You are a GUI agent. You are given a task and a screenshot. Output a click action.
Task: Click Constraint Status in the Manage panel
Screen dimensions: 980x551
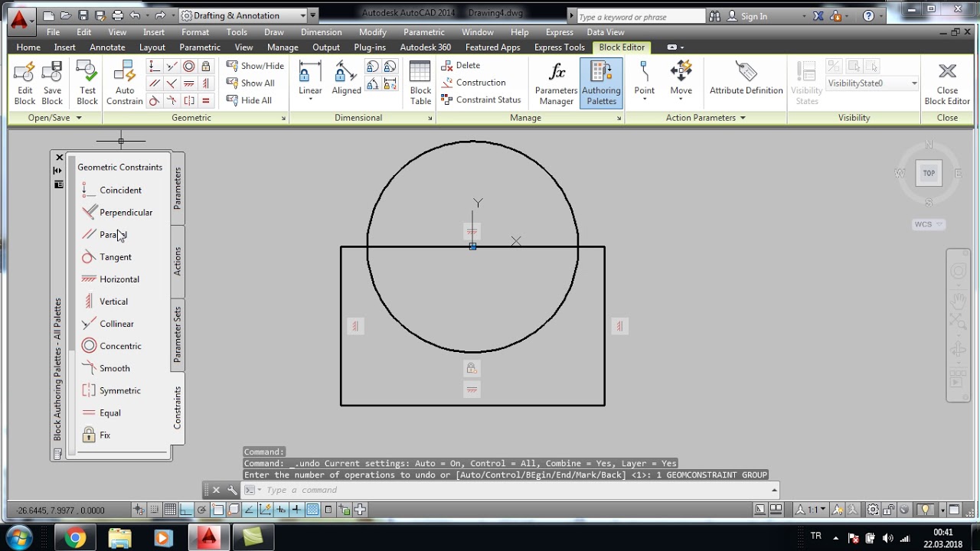[481, 99]
